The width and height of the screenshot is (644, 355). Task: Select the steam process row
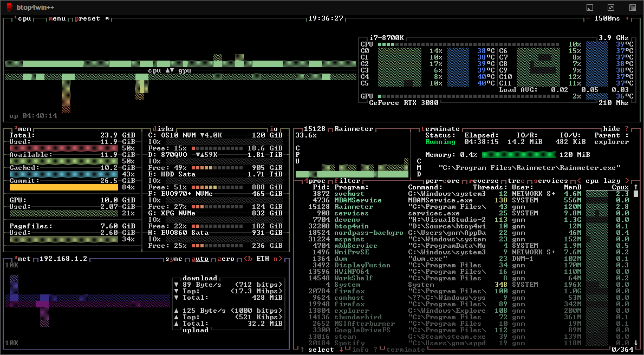click(x=463, y=337)
